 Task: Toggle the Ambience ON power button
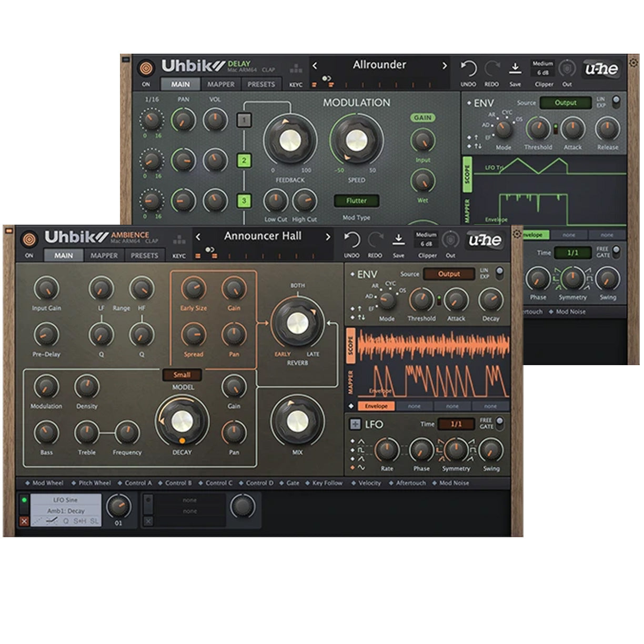click(x=29, y=239)
